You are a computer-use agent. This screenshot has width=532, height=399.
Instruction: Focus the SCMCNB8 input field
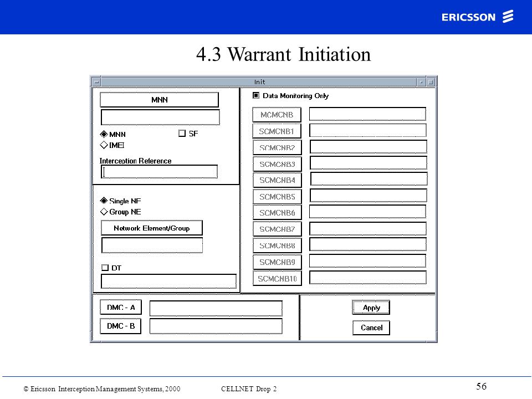(368, 244)
